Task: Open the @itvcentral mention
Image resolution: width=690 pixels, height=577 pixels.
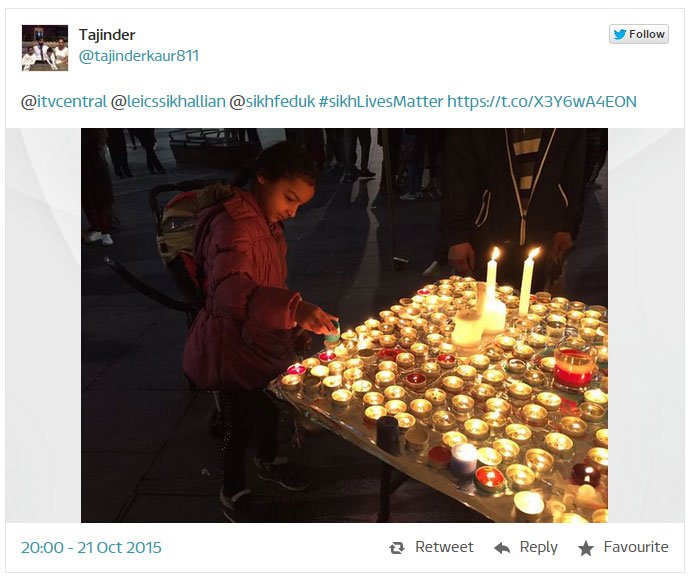Action: click(x=64, y=102)
